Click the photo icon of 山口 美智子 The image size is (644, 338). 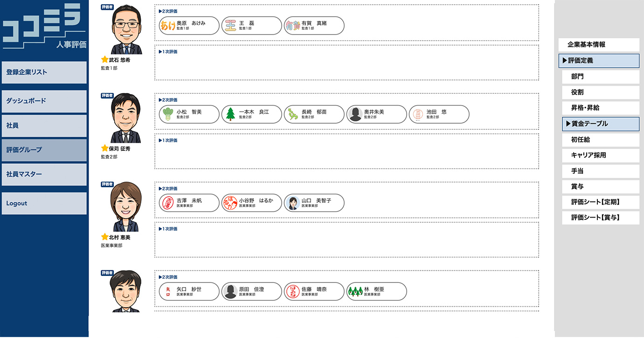tap(292, 203)
